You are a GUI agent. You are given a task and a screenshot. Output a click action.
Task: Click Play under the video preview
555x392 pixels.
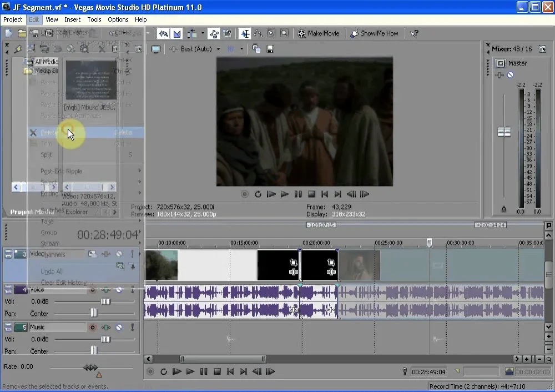point(285,194)
